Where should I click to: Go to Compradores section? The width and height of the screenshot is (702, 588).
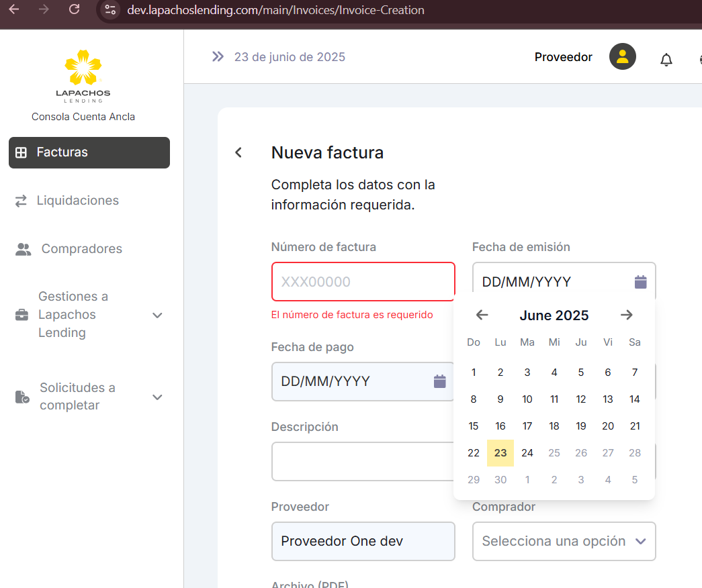tap(81, 249)
